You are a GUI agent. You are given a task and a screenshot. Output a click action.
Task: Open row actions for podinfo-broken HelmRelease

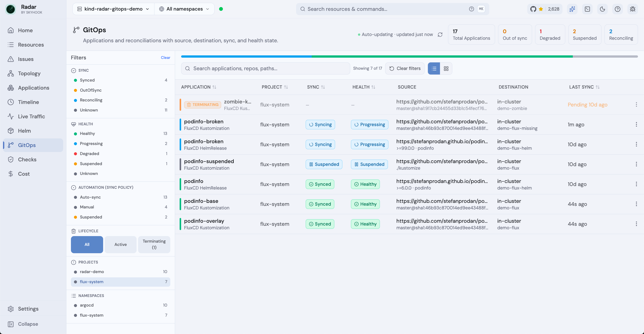[636, 144]
